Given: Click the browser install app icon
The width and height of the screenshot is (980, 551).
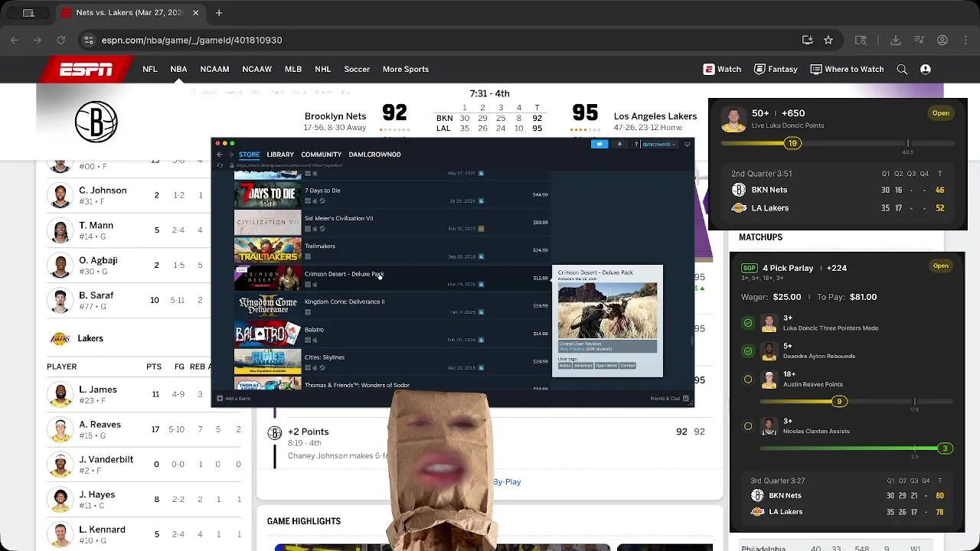Looking at the screenshot, I should [x=807, y=40].
